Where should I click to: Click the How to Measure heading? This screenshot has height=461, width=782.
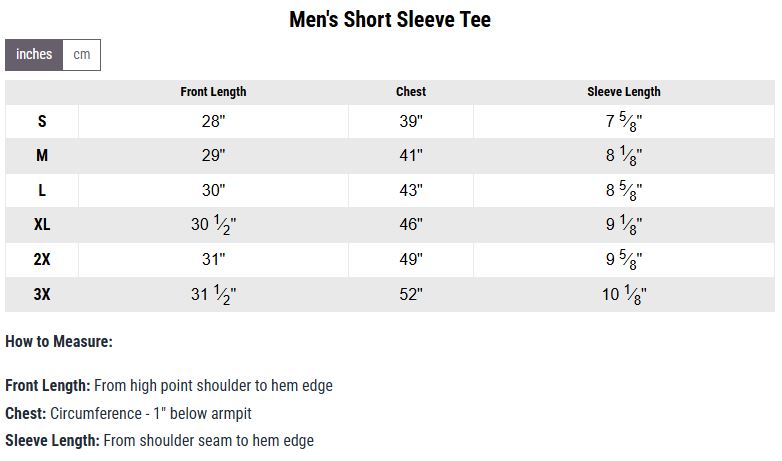pyautogui.click(x=59, y=342)
